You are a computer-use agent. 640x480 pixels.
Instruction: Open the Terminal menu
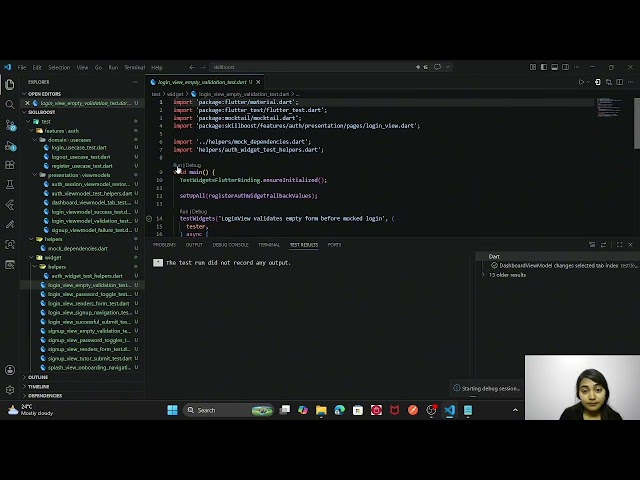(135, 67)
